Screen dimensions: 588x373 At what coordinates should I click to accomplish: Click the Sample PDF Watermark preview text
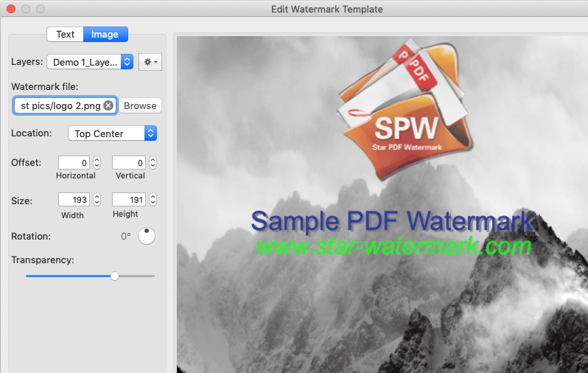(x=392, y=221)
